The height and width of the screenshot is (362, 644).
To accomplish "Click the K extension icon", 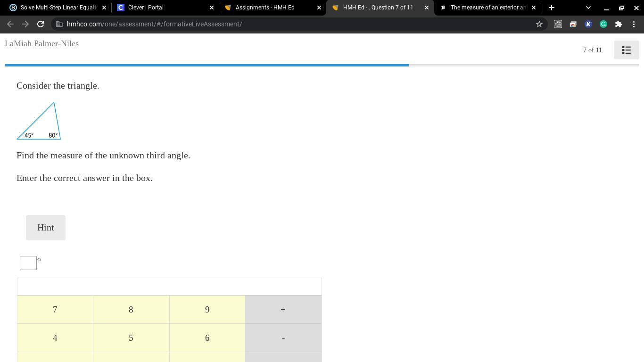I will [x=588, y=24].
